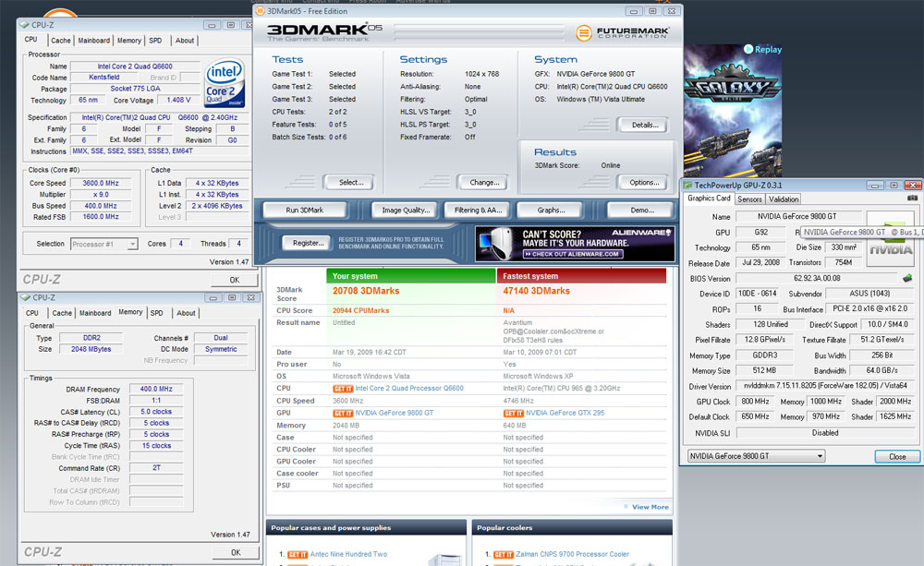Select Graphics Card tab in GPU-Z
Image resolution: width=924 pixels, height=566 pixels.
709,199
